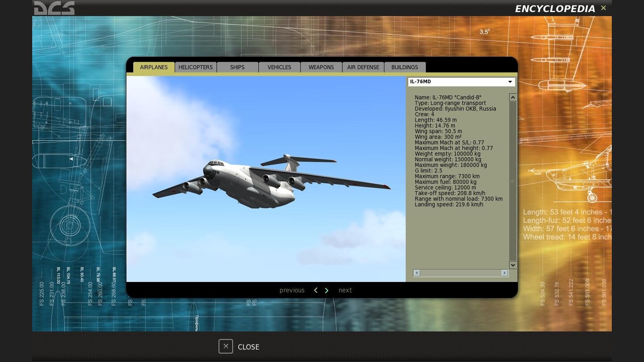644x362 pixels.
Task: Click the horizontal scrollbar track in info panel
Action: 460,273
